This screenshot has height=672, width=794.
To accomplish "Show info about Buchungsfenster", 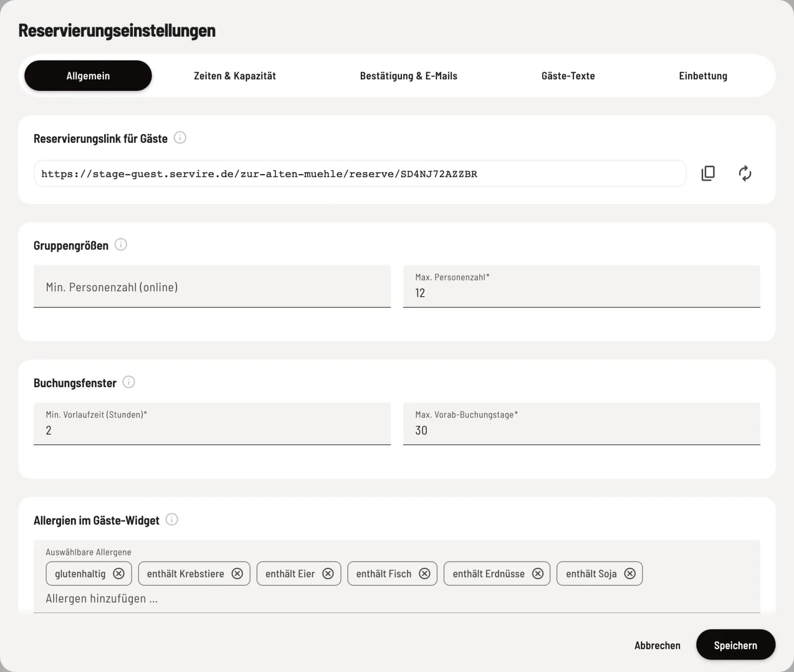I will [129, 382].
